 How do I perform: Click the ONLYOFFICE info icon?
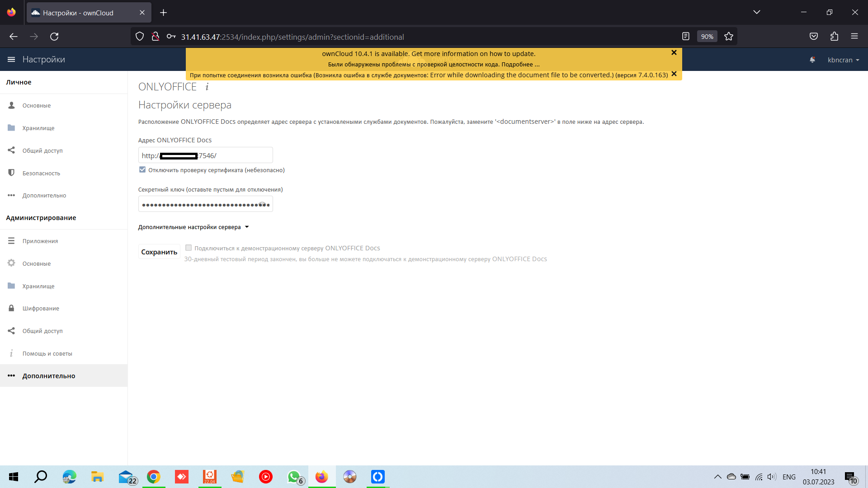click(x=207, y=87)
